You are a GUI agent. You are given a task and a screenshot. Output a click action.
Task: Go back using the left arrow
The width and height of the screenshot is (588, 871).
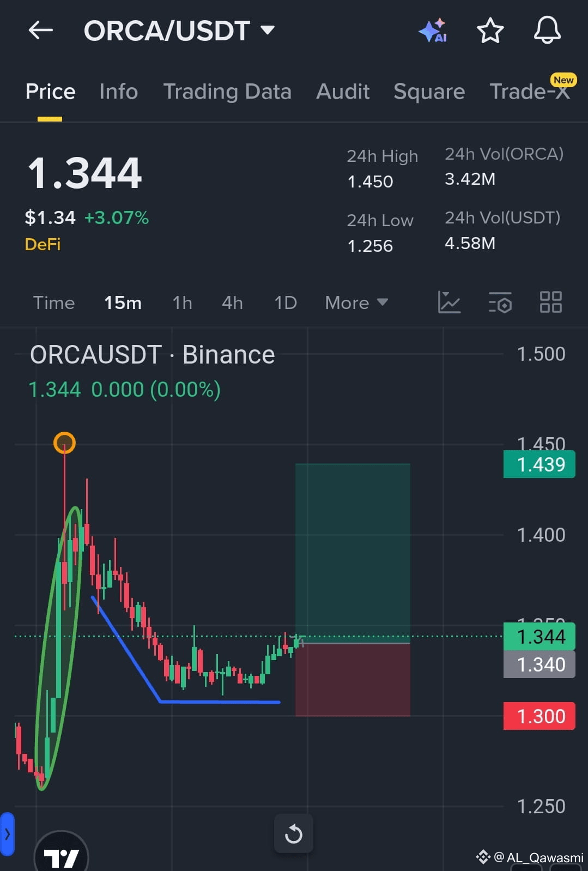click(41, 31)
